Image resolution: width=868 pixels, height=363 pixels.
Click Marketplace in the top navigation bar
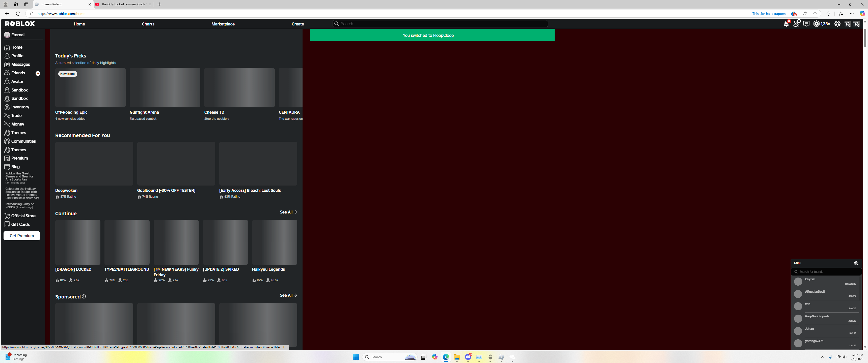223,24
